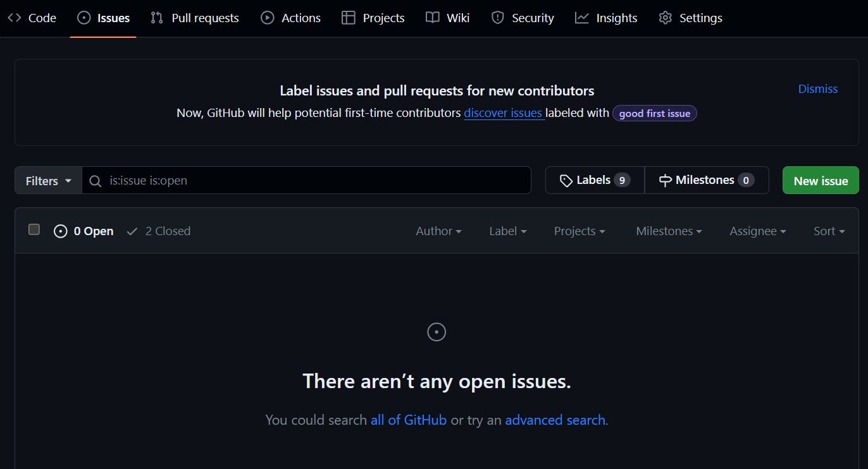Click the milestones count badge 0
Image resolution: width=868 pixels, height=469 pixels.
(746, 181)
